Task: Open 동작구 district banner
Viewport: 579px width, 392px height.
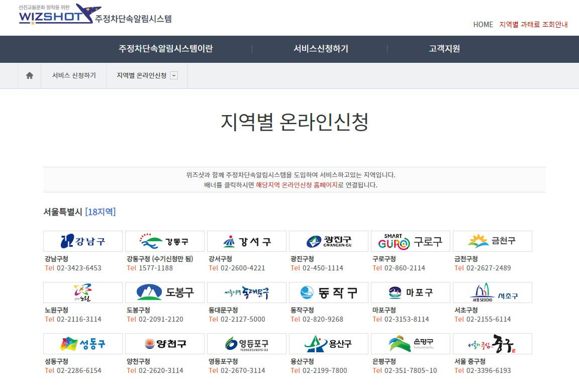Action: click(329, 292)
